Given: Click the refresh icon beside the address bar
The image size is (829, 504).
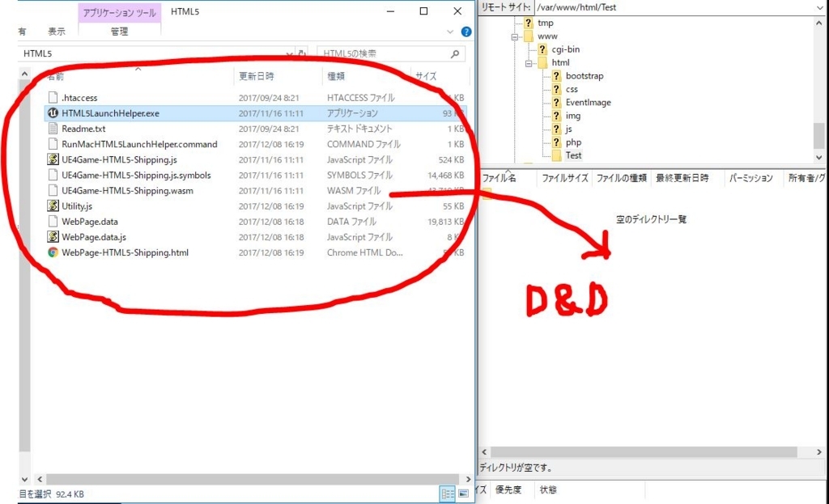Looking at the screenshot, I should (x=302, y=54).
